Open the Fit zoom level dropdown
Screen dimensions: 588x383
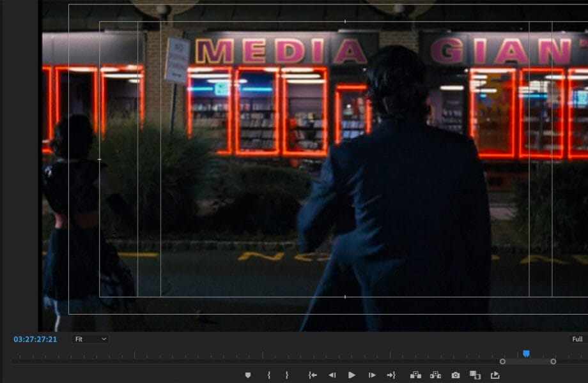pyautogui.click(x=90, y=339)
